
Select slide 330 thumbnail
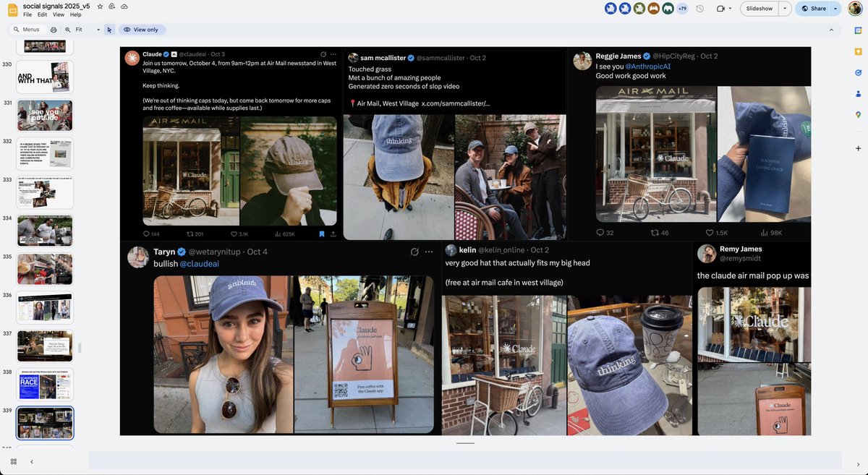pyautogui.click(x=45, y=77)
